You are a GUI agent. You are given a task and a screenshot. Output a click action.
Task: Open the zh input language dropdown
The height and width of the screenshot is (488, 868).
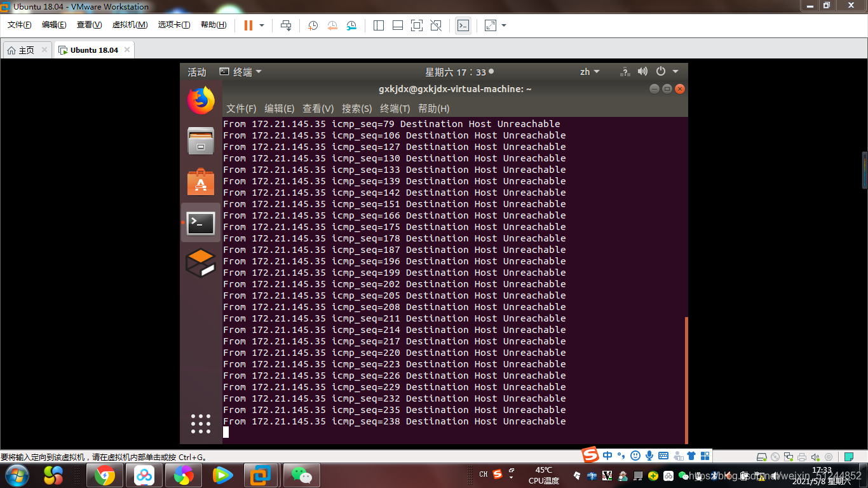[590, 72]
